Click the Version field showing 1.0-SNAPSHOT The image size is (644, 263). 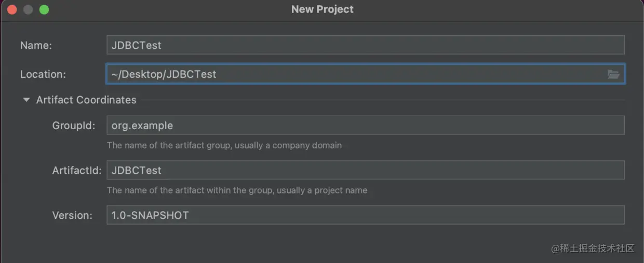[x=365, y=215]
